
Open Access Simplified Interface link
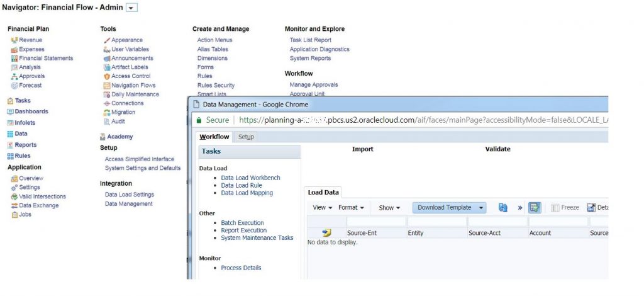pos(140,159)
